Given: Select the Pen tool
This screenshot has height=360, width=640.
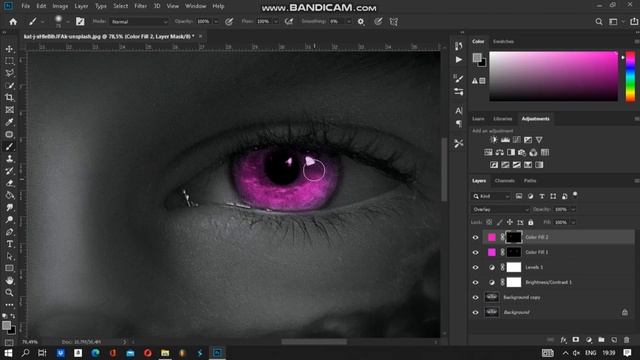Looking at the screenshot, I should [9, 232].
